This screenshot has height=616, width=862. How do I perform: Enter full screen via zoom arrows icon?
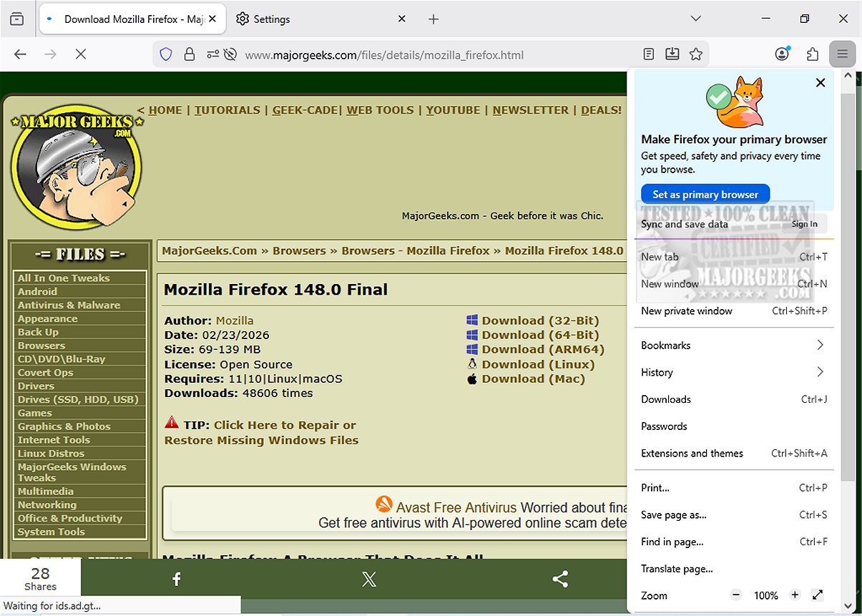(818, 595)
